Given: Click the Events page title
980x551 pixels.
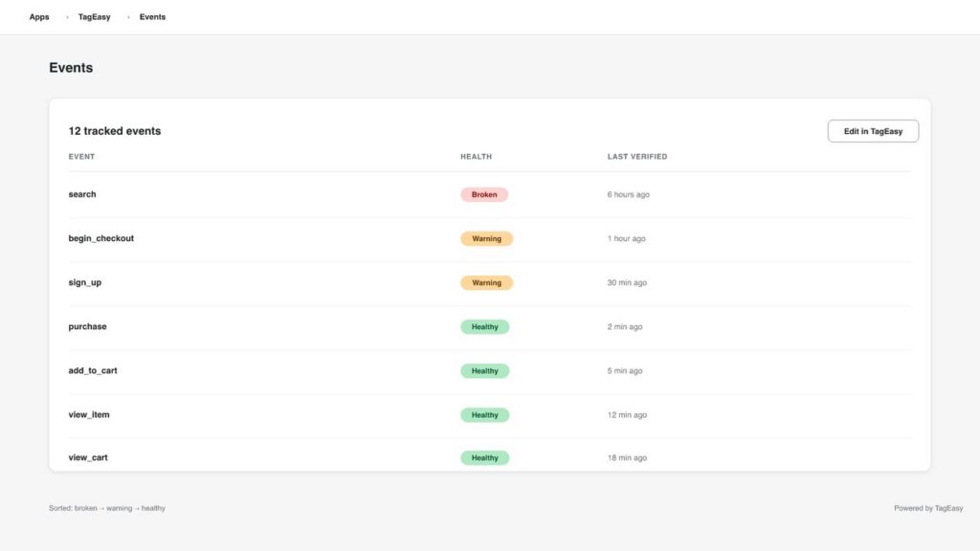Looking at the screenshot, I should coord(71,68).
